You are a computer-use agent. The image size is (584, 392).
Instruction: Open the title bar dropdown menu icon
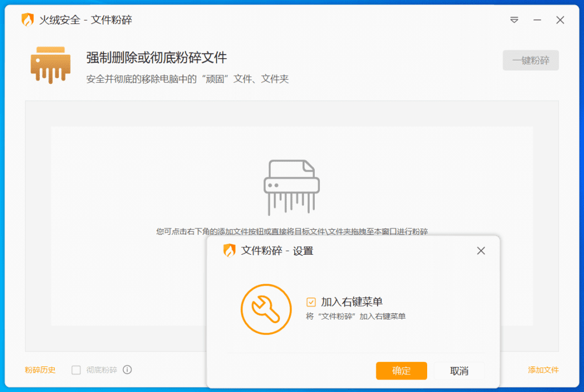tap(514, 20)
